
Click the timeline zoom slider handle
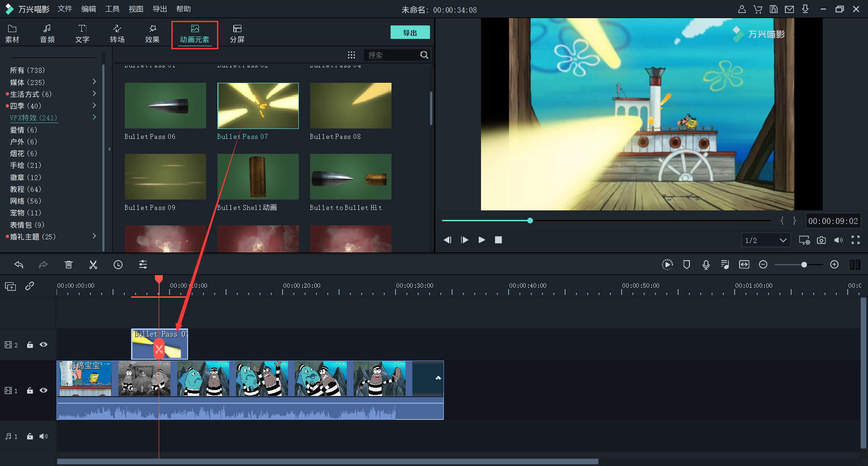coord(804,265)
